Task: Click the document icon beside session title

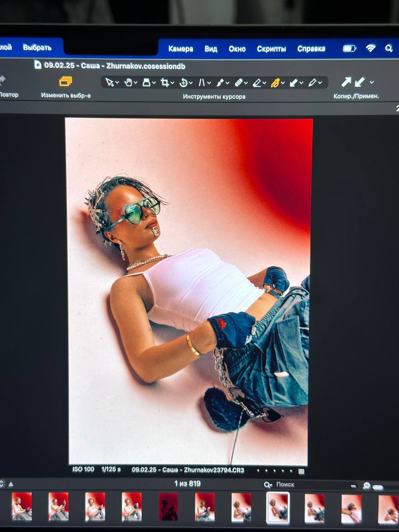Action: coord(38,64)
